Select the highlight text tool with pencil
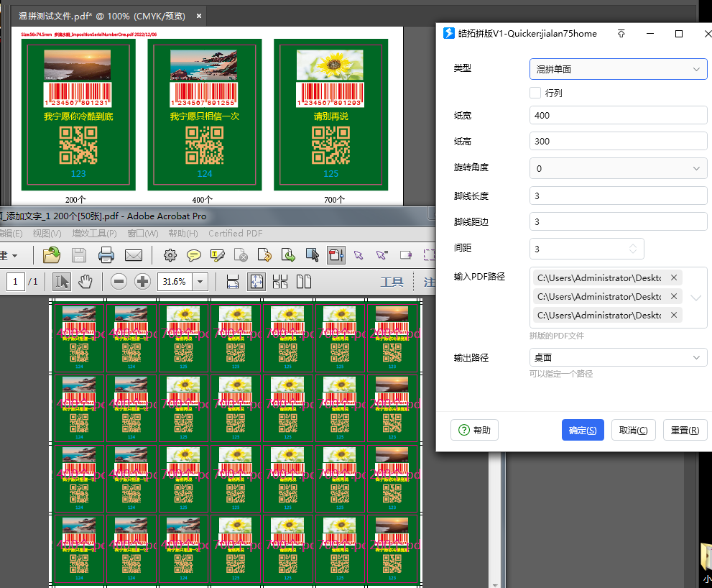This screenshot has width=712, height=588. [218, 255]
